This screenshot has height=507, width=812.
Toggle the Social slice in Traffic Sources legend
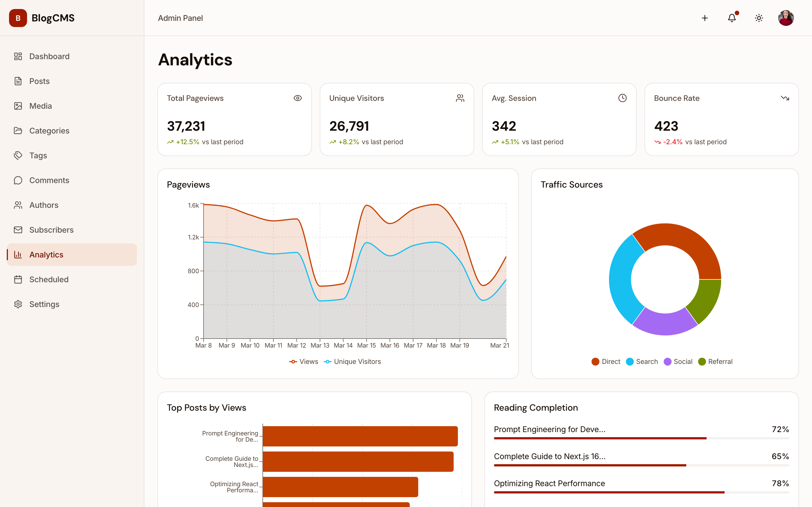click(678, 361)
